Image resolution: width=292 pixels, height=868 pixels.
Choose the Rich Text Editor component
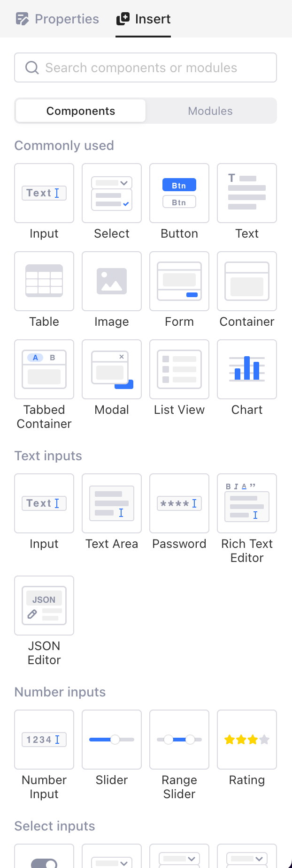tap(247, 503)
